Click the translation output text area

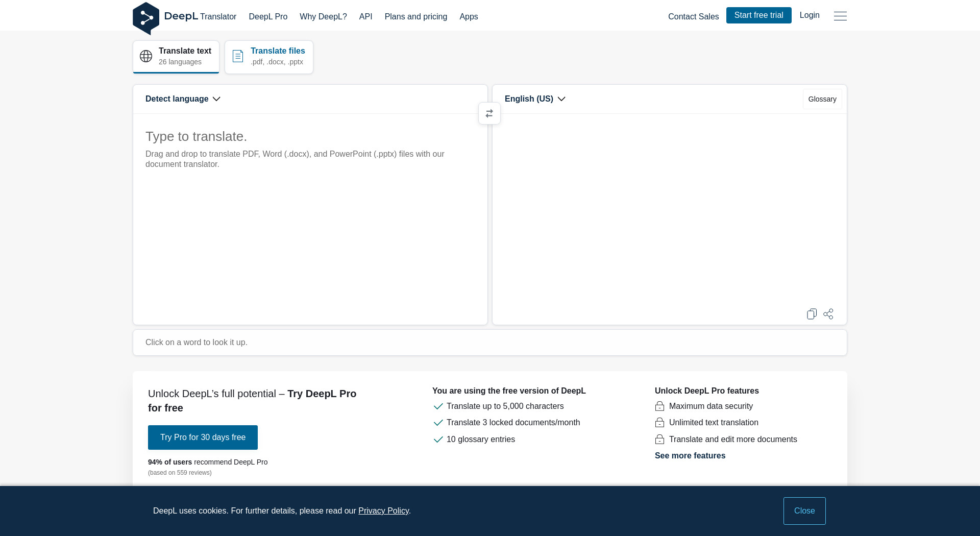tap(669, 209)
